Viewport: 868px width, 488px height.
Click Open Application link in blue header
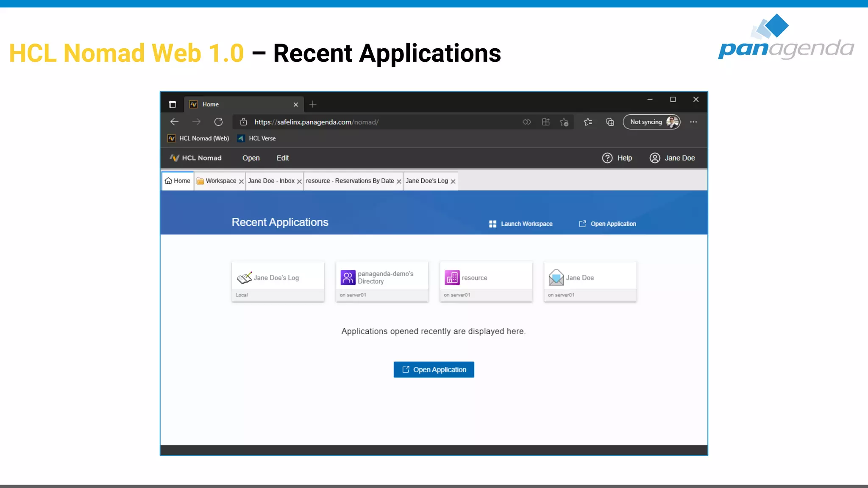point(607,224)
